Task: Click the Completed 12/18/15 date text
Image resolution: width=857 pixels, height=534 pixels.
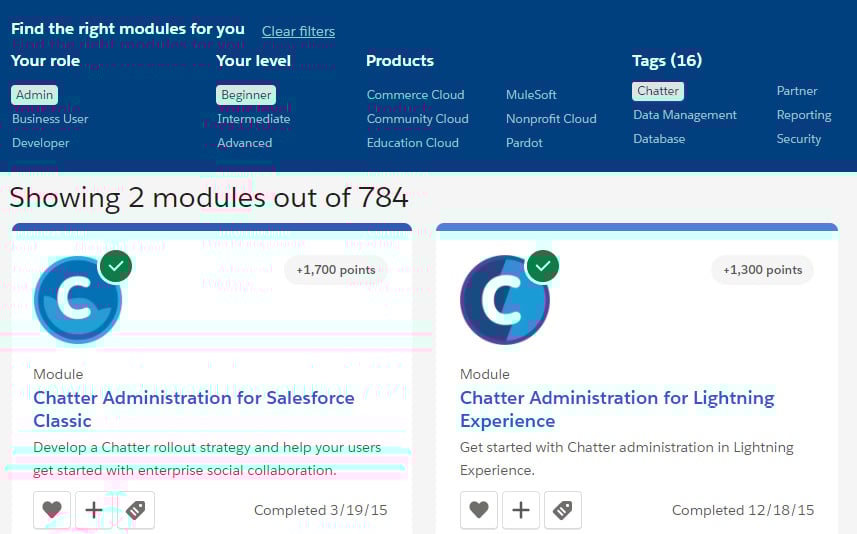Action: click(x=743, y=510)
